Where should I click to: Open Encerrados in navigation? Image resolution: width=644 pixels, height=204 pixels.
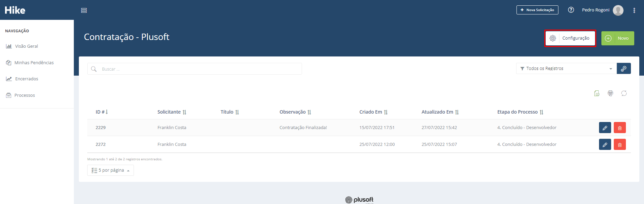(22, 79)
